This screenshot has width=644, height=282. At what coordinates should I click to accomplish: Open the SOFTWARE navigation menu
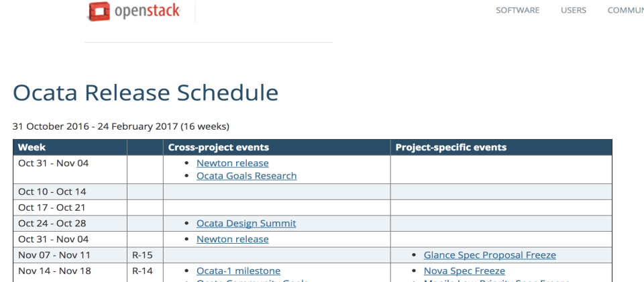(517, 10)
